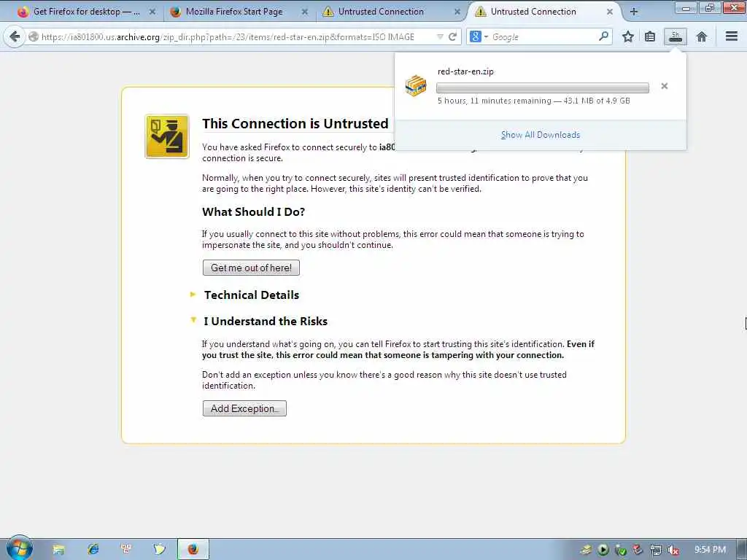The height and width of the screenshot is (560, 747).
Task: Close the first Untrusted Connection tab
Action: click(457, 12)
